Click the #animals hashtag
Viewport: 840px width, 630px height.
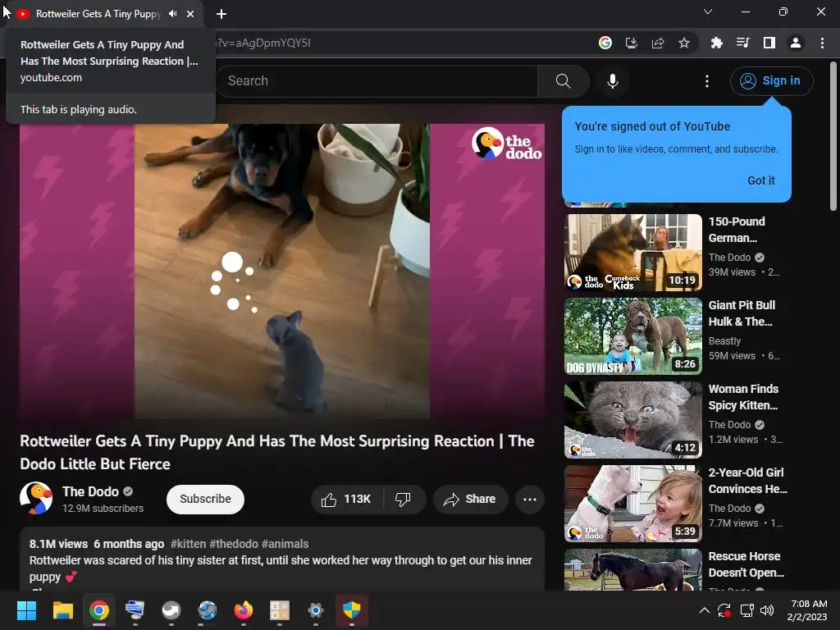click(285, 544)
